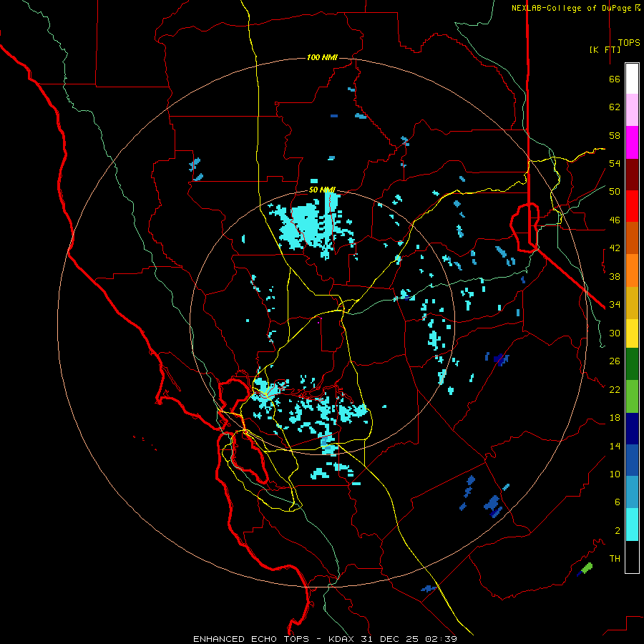Screen dimensions: 644x644
Task: Select the magenta legend color block
Action: (632, 142)
